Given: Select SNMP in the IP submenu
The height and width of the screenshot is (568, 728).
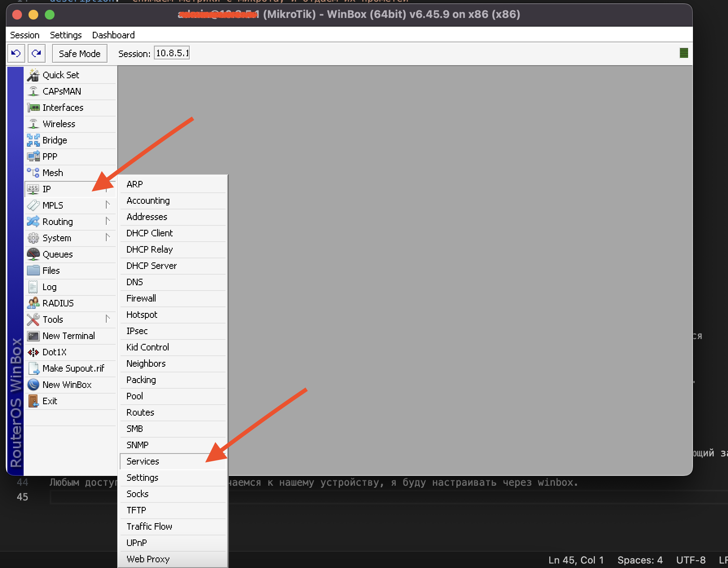Looking at the screenshot, I should coord(173,445).
